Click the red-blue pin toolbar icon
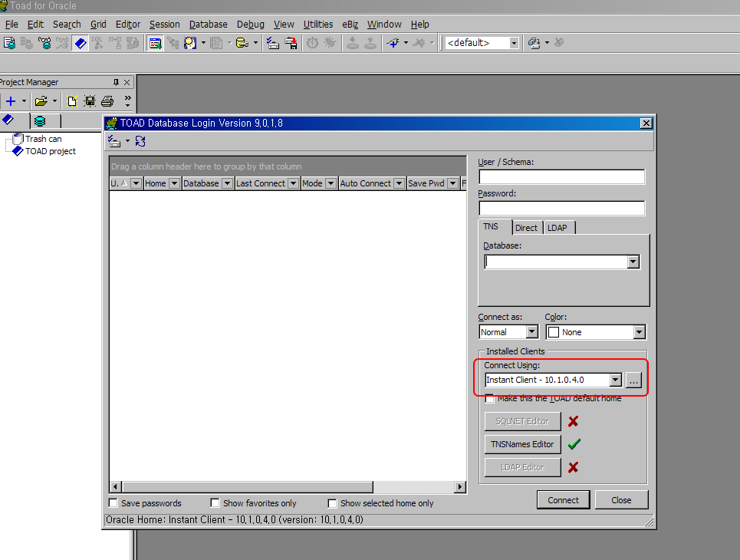This screenshot has height=560, width=740. pos(393,43)
